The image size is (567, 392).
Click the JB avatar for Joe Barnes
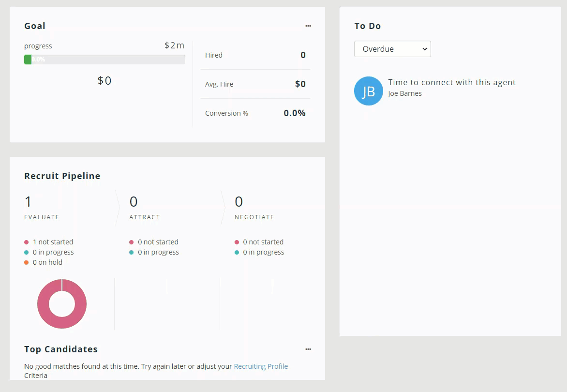368,91
